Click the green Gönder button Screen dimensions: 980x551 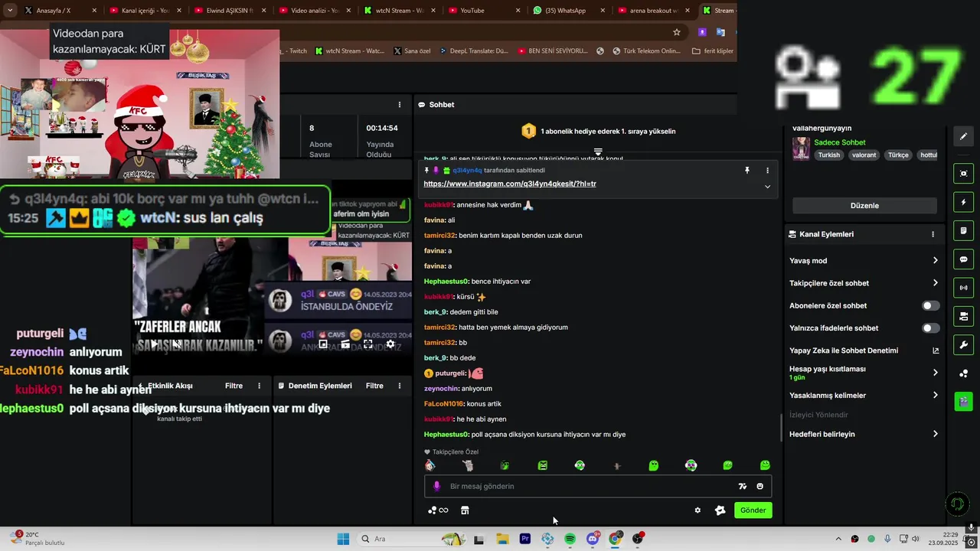(x=753, y=510)
